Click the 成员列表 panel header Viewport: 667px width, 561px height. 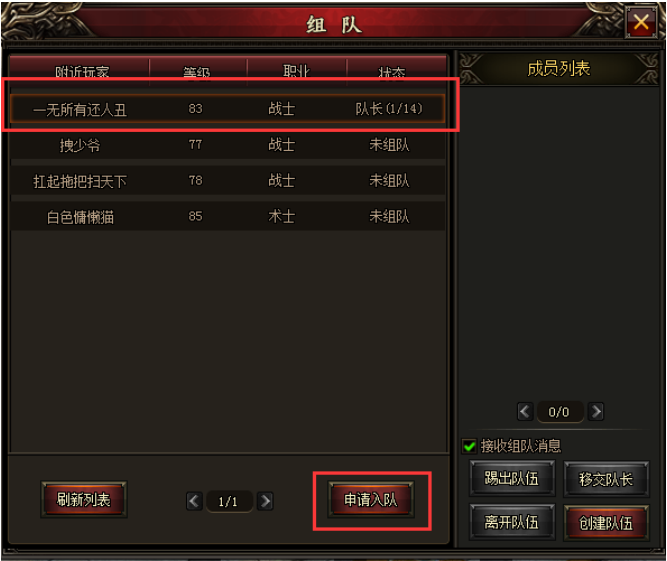pos(559,68)
